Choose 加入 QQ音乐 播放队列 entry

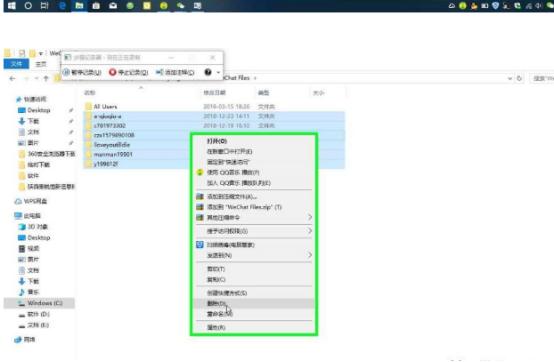click(x=254, y=183)
